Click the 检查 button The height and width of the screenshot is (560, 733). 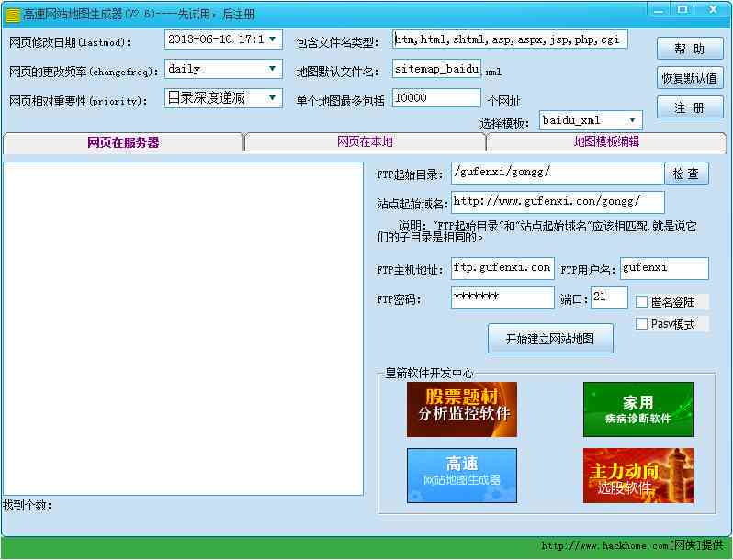tap(686, 174)
